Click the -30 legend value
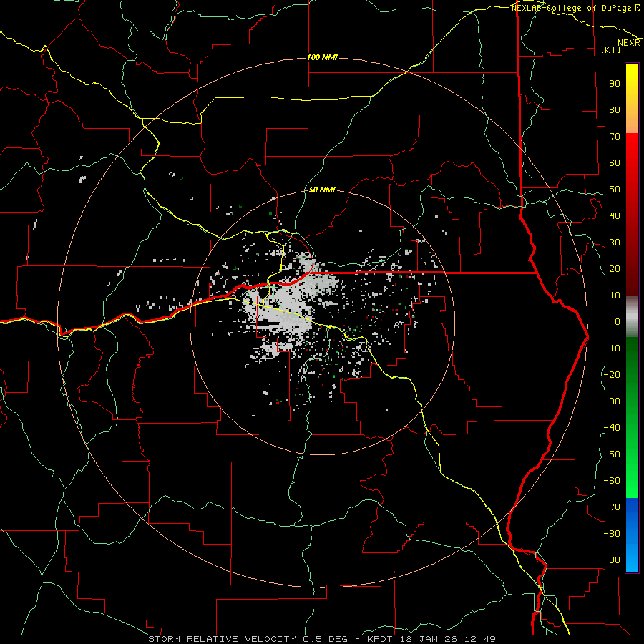This screenshot has width=644, height=644. 612,401
